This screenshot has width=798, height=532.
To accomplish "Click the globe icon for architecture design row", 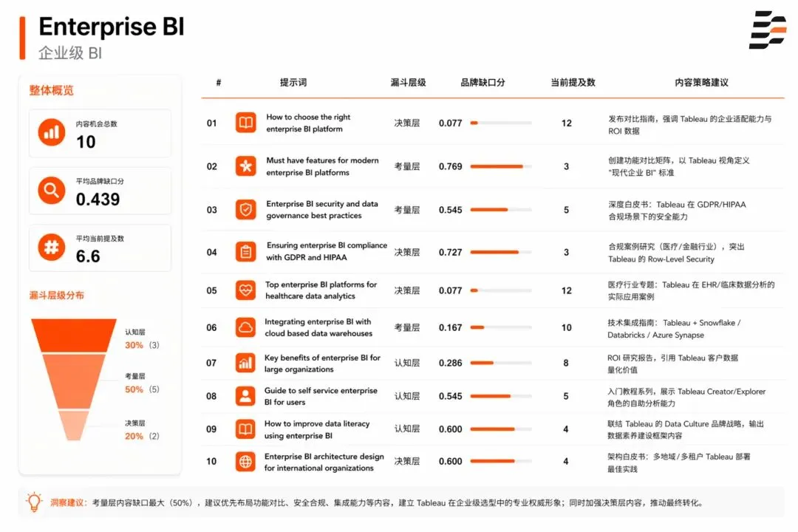I will [245, 461].
